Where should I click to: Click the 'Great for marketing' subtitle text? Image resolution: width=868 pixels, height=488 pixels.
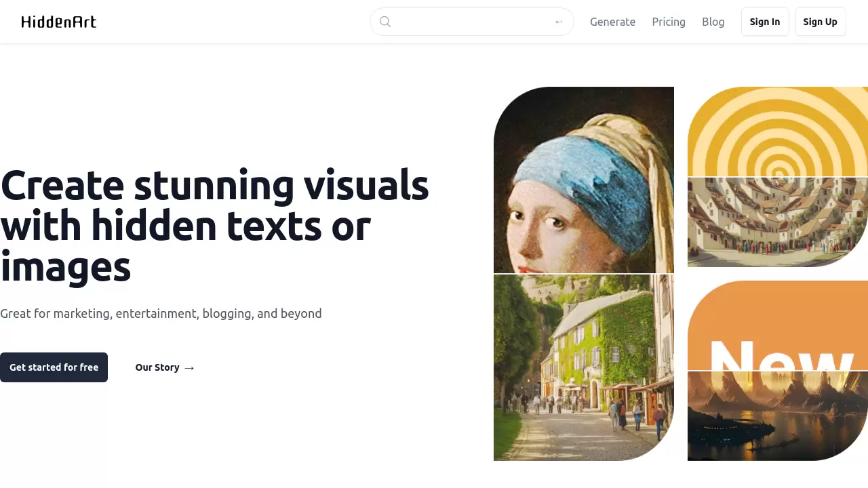coord(161,313)
